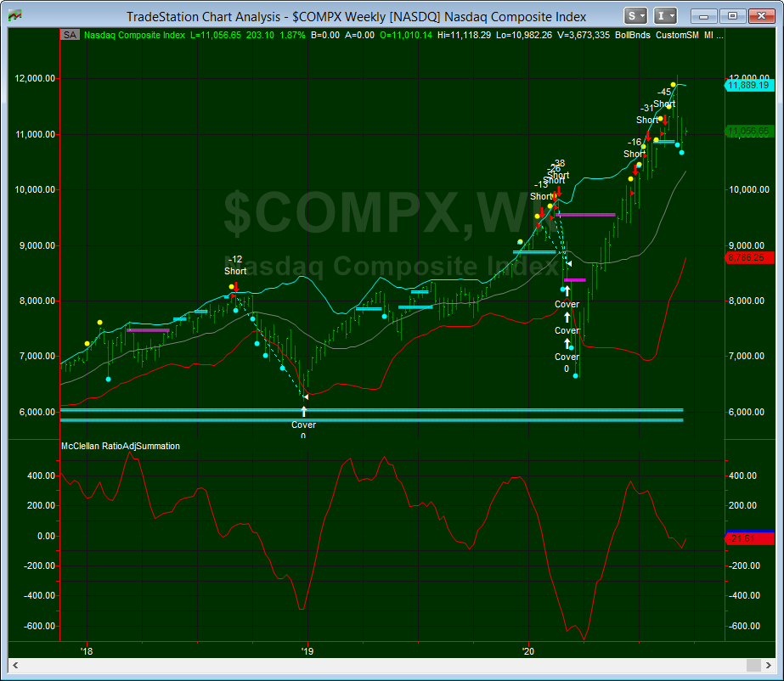The height and width of the screenshot is (681, 784).
Task: Click the '20 year label on time axis
Action: click(528, 651)
